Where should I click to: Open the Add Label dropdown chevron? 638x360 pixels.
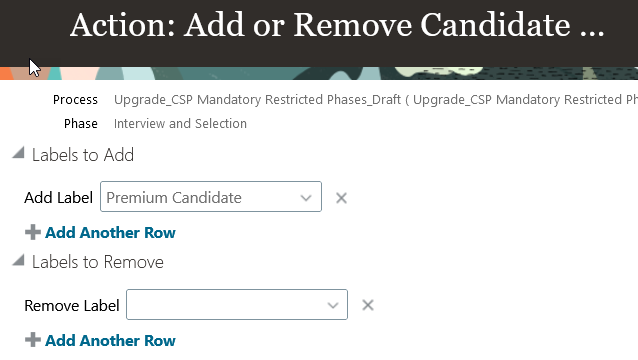coord(306,198)
